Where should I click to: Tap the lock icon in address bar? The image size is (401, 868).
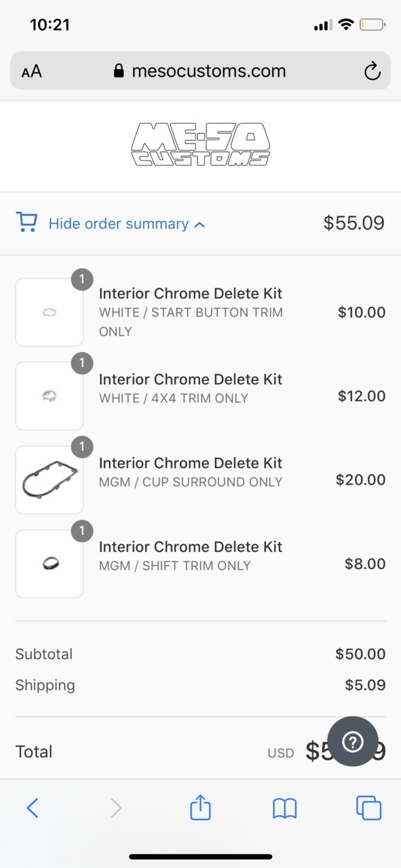tap(119, 71)
